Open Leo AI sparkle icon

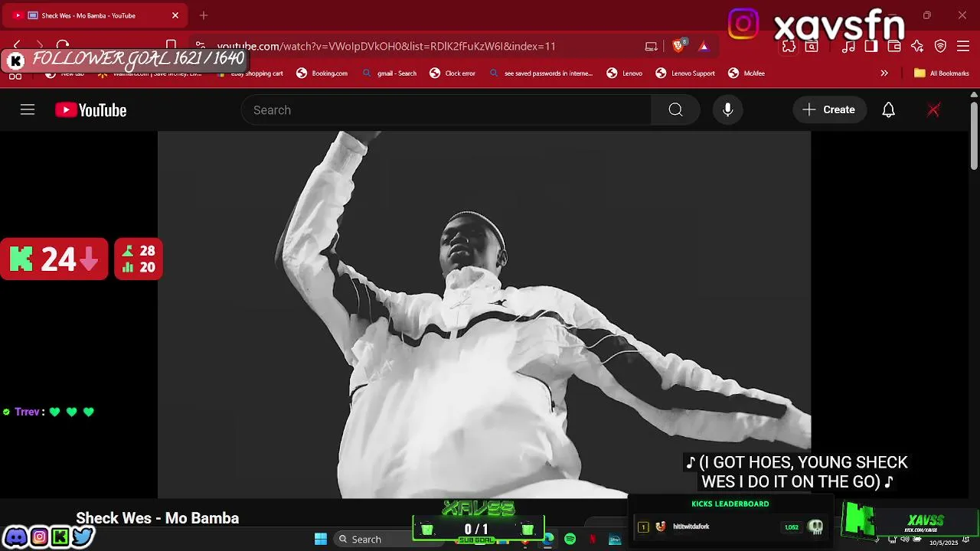(x=917, y=47)
